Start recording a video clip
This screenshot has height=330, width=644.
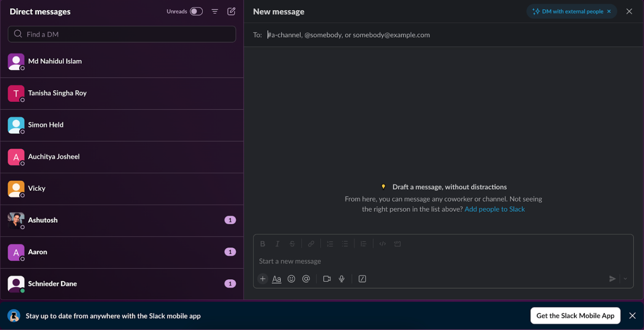(327, 279)
